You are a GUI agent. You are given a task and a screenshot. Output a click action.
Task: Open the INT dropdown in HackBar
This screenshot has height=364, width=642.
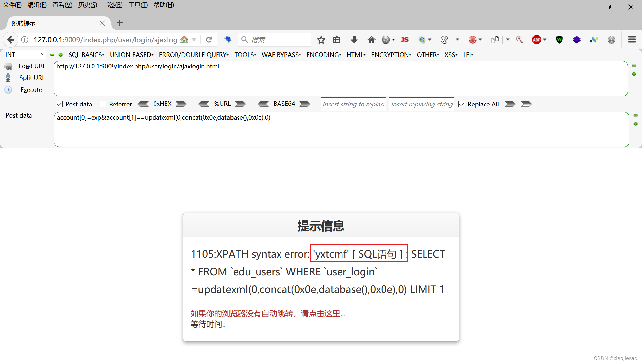(x=25, y=54)
